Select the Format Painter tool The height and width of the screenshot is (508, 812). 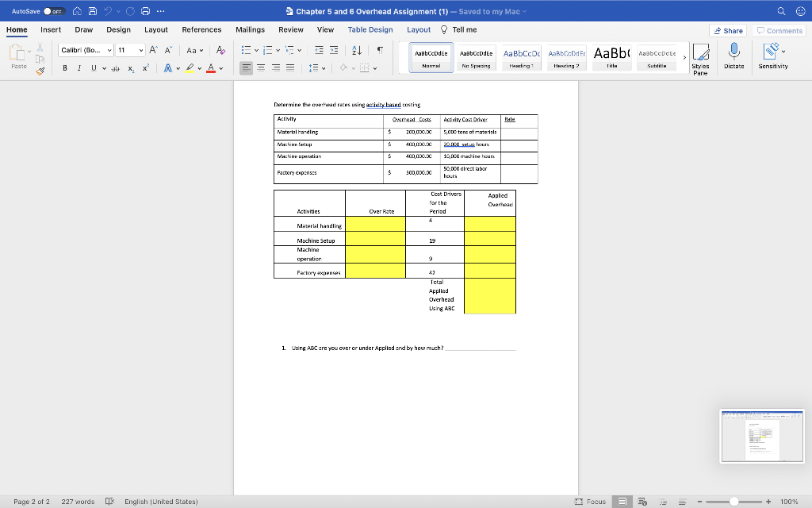pos(40,70)
